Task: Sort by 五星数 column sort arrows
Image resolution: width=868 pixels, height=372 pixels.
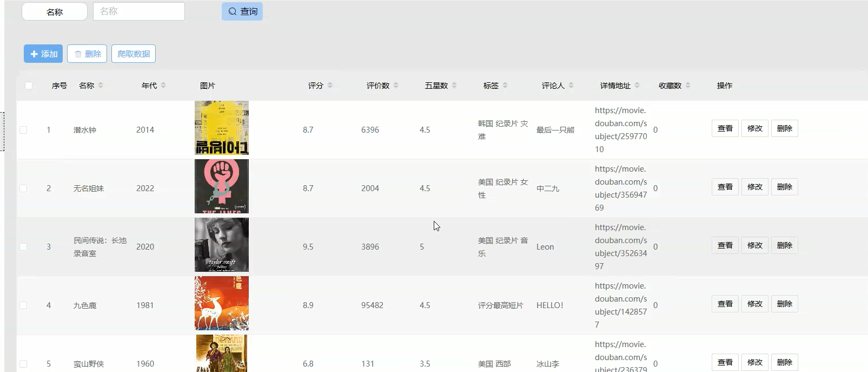Action: pos(454,86)
